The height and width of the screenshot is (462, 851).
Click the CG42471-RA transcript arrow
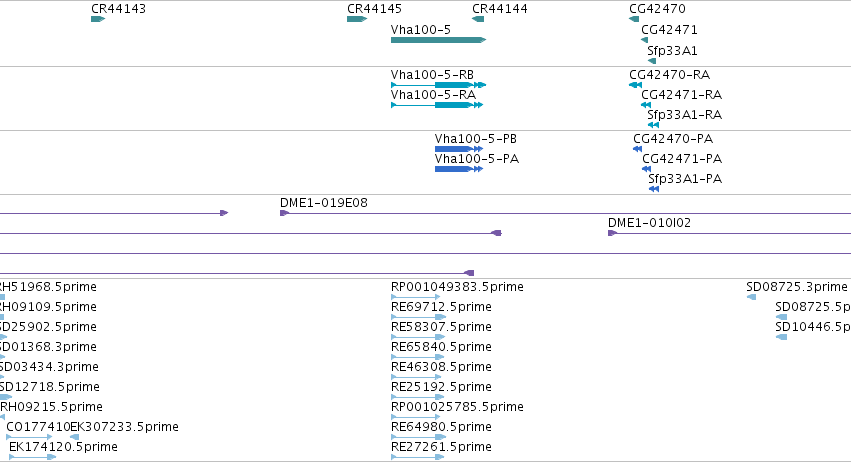[x=646, y=105]
